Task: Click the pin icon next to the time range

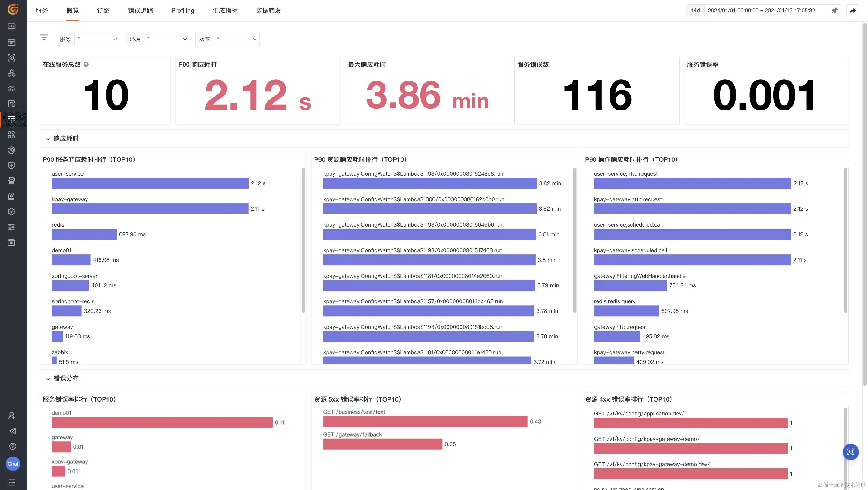Action: (x=834, y=11)
